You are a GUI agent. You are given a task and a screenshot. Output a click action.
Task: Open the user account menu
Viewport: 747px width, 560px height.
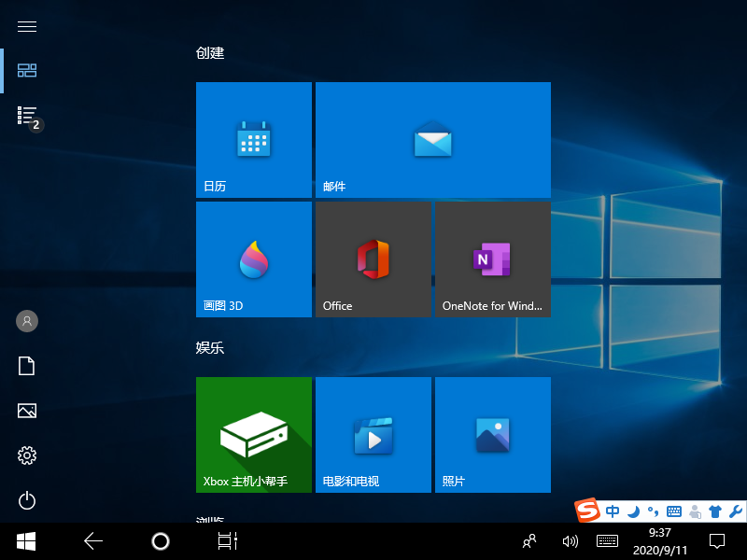27,321
